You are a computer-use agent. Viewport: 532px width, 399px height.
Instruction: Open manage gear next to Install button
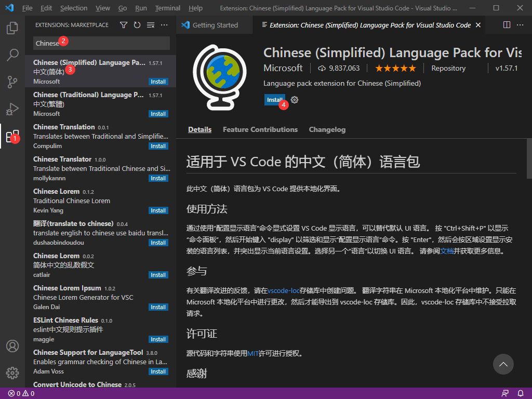coord(295,100)
